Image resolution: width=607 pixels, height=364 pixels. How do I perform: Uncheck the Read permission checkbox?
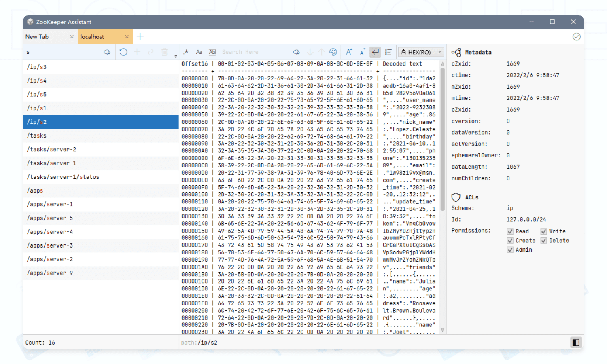[510, 231]
